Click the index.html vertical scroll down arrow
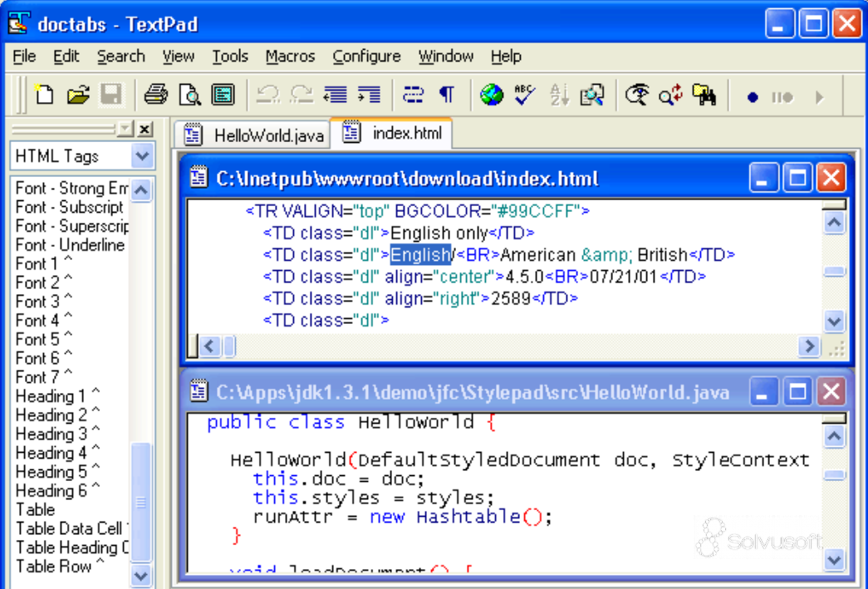 point(834,321)
